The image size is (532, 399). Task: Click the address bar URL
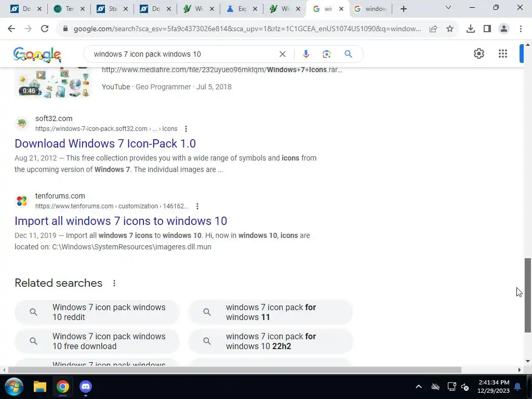coord(247,29)
